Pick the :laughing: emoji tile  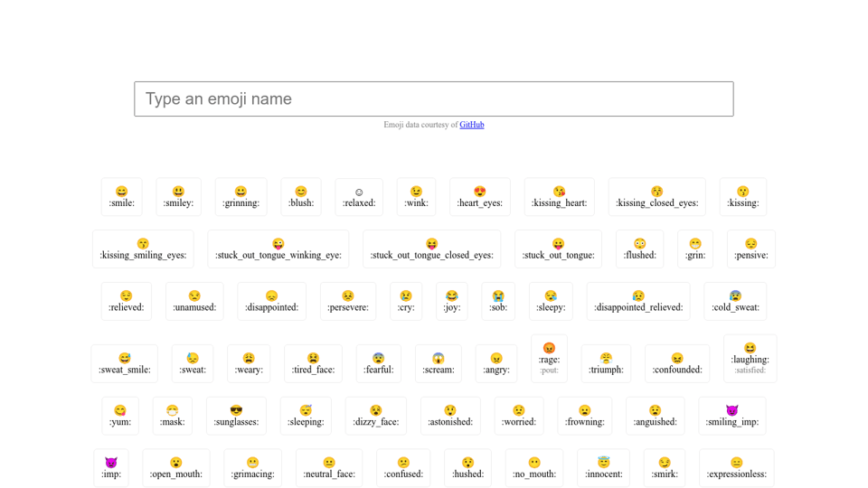click(750, 358)
